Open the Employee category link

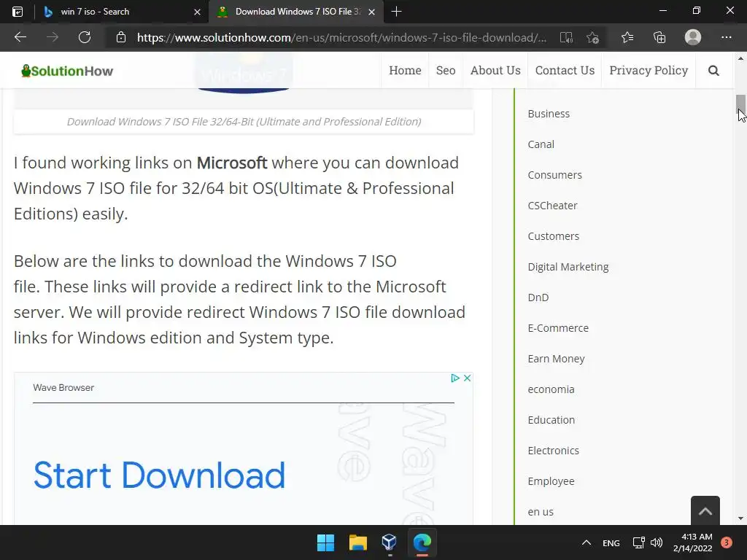[551, 481]
